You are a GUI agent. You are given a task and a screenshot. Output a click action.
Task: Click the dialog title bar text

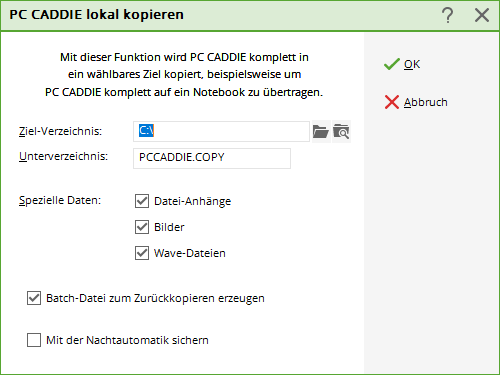click(x=96, y=15)
